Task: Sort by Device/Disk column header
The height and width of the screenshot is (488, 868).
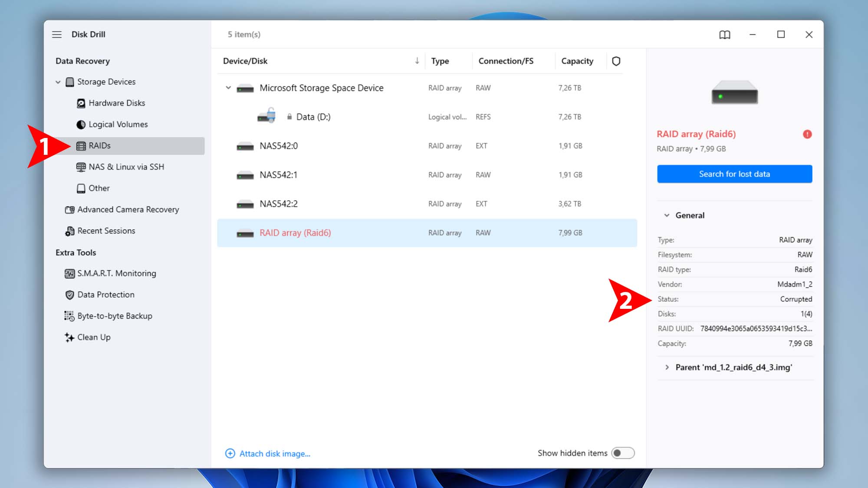Action: [245, 61]
